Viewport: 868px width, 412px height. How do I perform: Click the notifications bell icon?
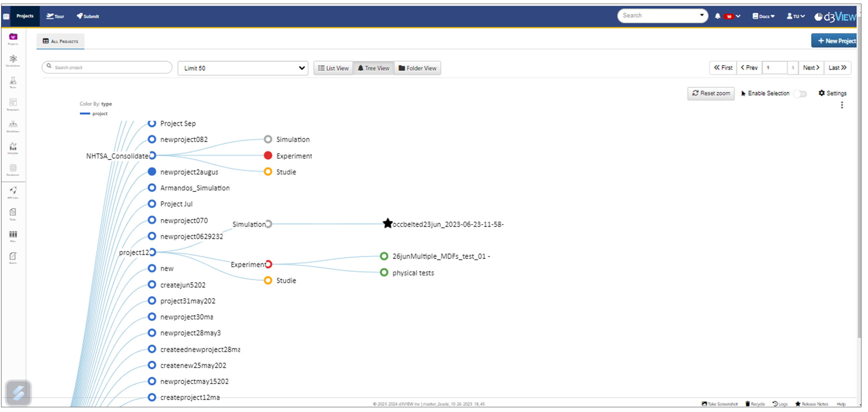click(x=717, y=16)
